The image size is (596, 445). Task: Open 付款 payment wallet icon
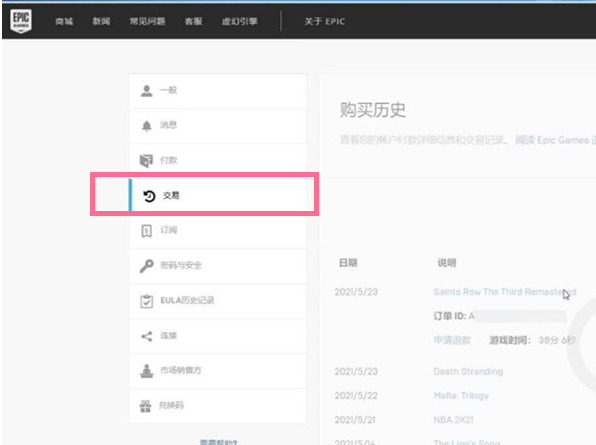pos(146,160)
